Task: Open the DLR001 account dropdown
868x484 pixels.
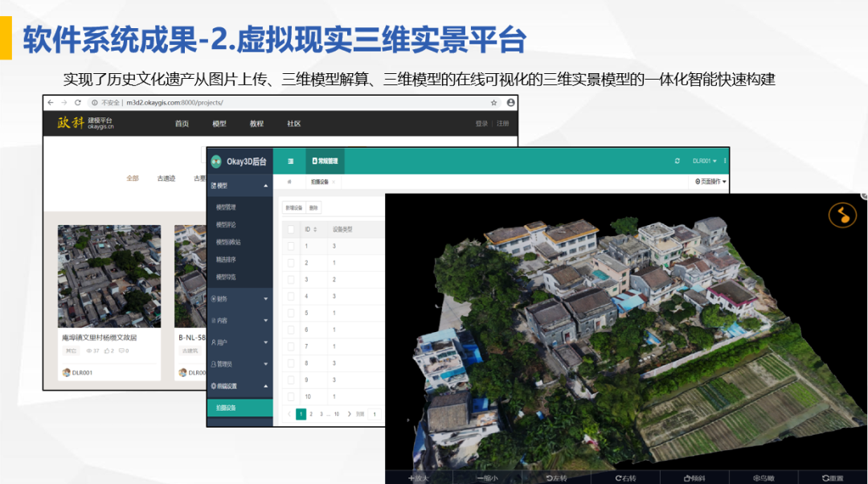Action: [x=703, y=160]
